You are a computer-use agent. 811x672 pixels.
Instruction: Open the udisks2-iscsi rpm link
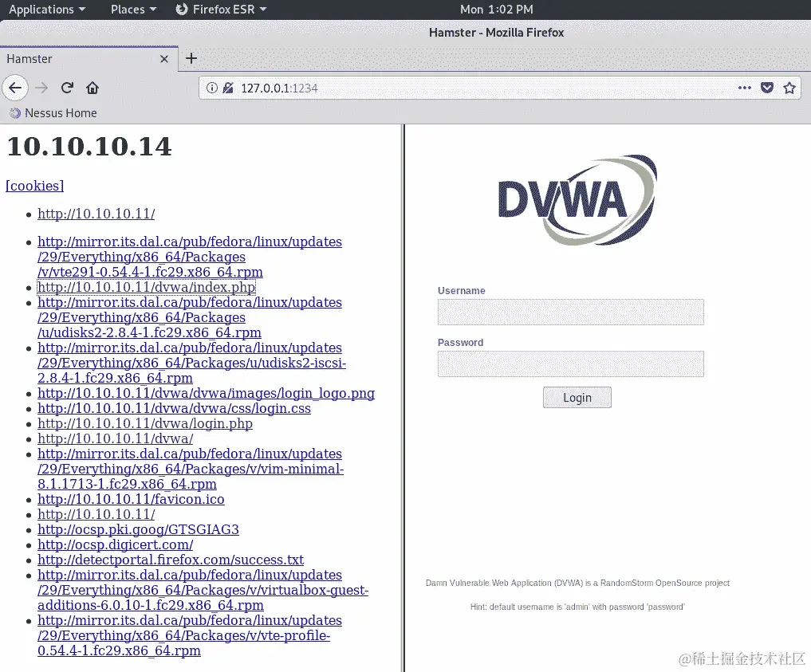191,363
